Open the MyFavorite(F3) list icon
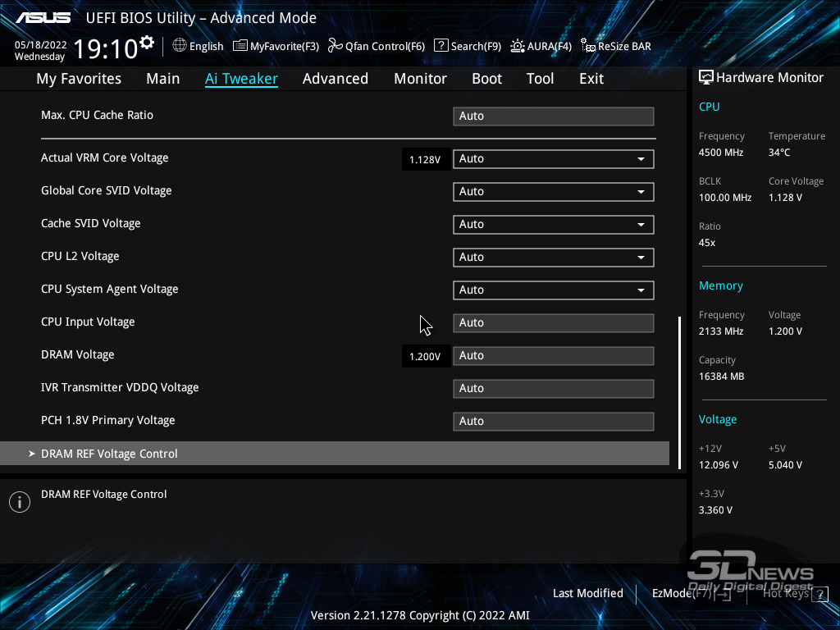The width and height of the screenshot is (840, 630). coord(240,46)
